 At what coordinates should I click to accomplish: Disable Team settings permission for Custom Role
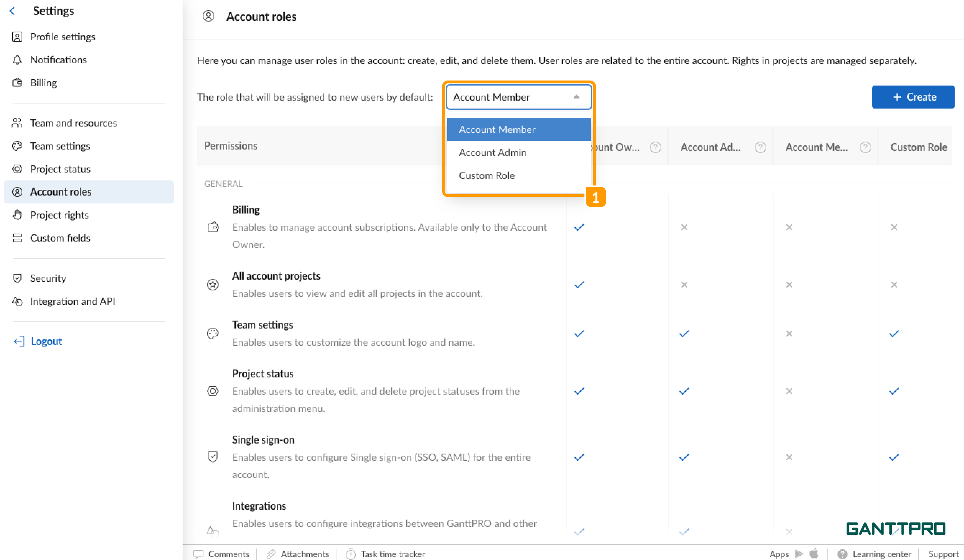pyautogui.click(x=894, y=333)
